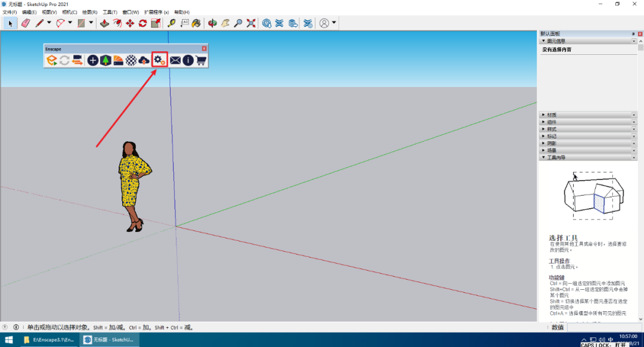
Task: Close the floating Enscape toolbar
Action: 204,49
